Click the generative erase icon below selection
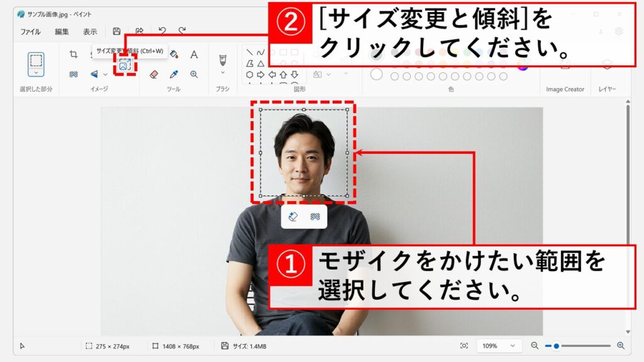 [x=292, y=217]
